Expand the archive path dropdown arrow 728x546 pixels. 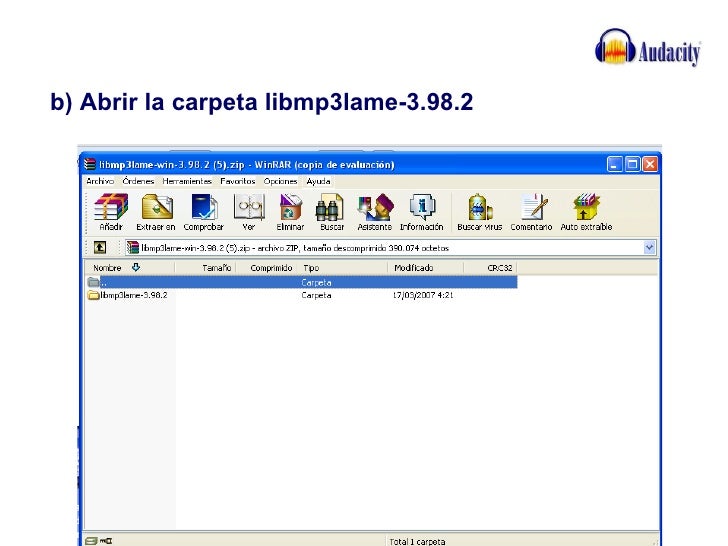click(649, 247)
